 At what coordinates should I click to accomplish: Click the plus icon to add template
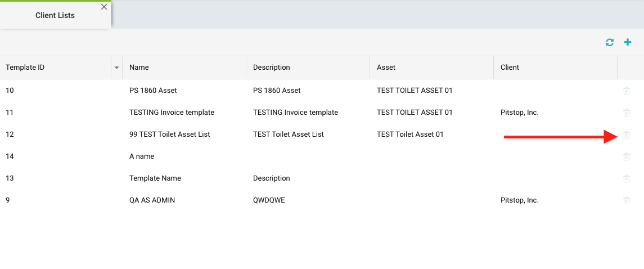628,42
